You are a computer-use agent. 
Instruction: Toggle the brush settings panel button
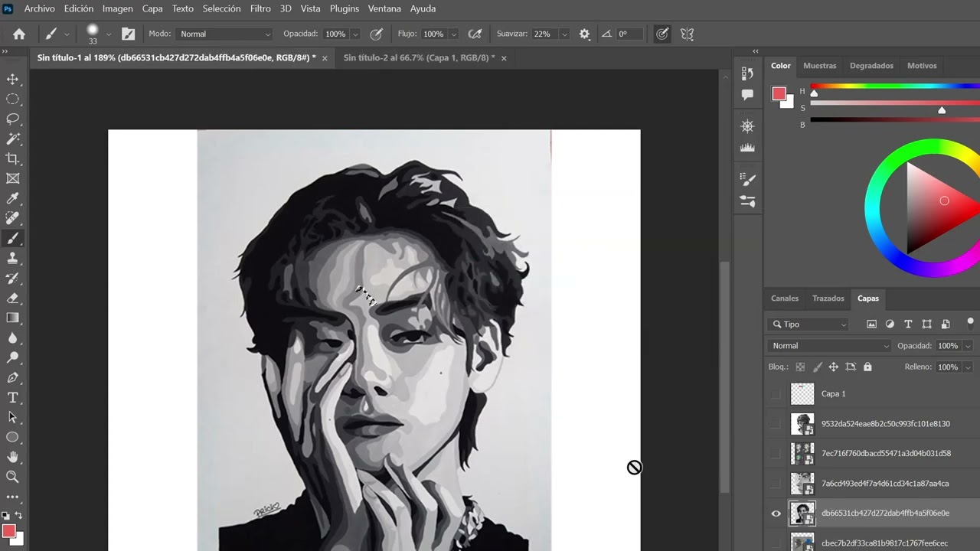(128, 34)
